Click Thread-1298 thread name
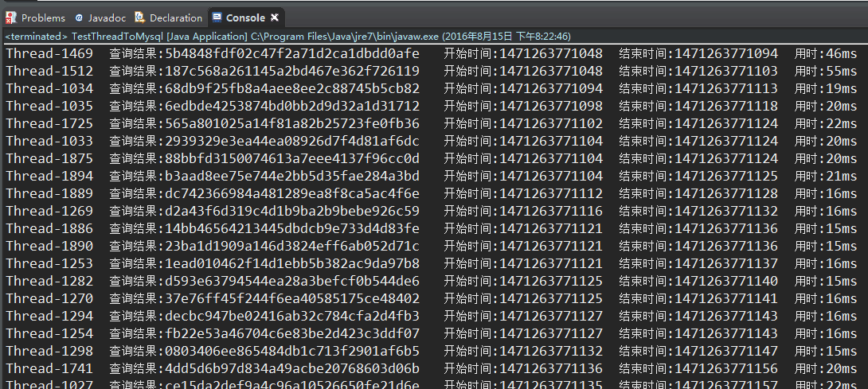The height and width of the screenshot is (389, 868). pos(49,351)
